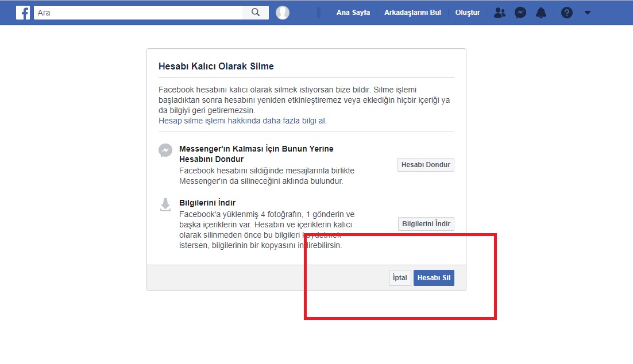The height and width of the screenshot is (364, 633).
Task: Cancel with the İptal button
Action: pos(400,278)
